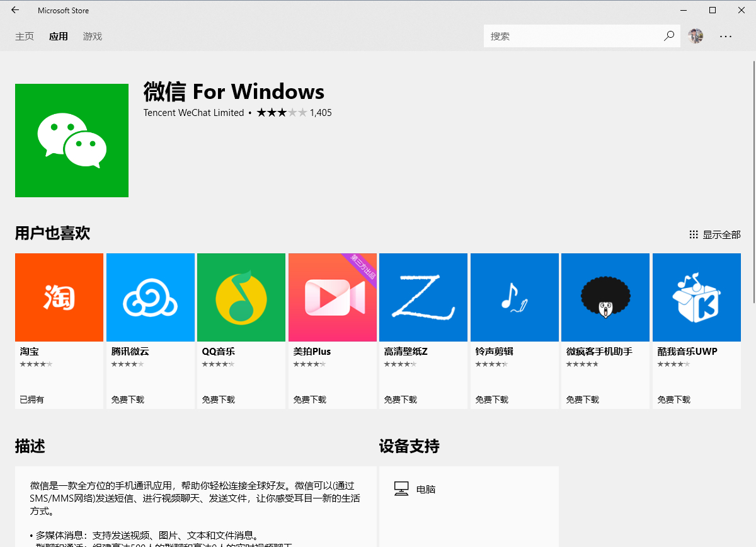Switch to the 应用 tab
756x547 pixels.
pyautogui.click(x=59, y=37)
